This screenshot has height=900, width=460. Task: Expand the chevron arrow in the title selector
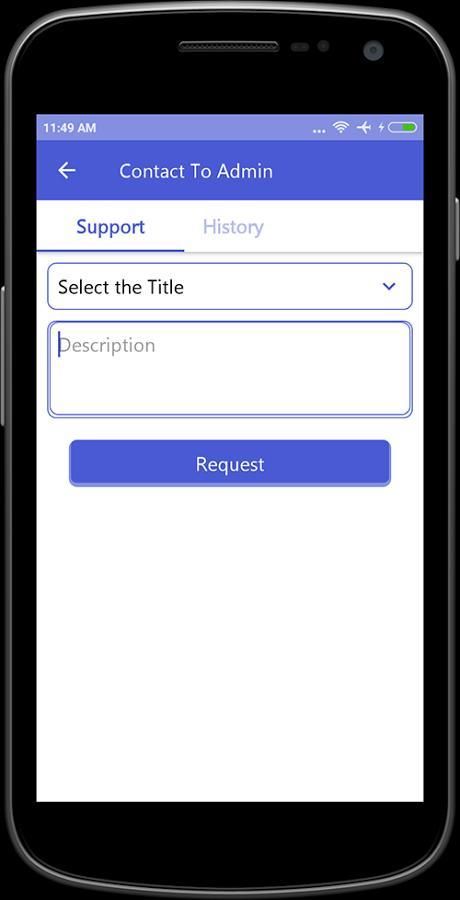389,286
